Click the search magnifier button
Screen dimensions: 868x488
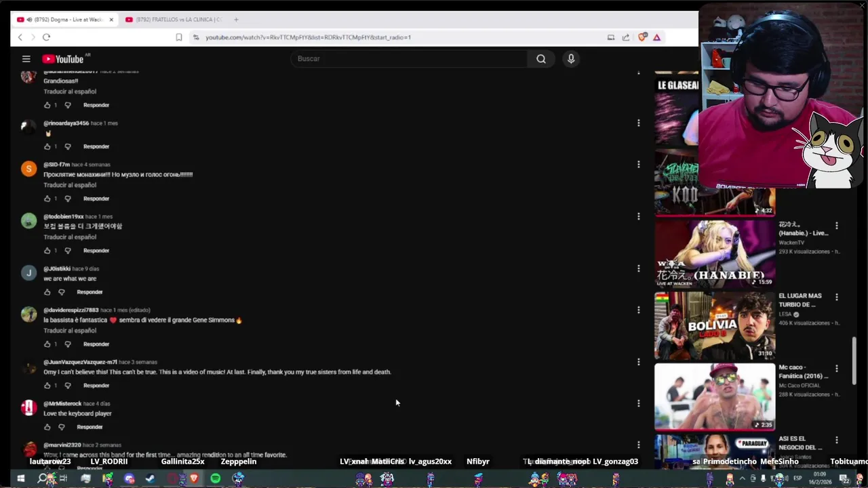point(541,59)
